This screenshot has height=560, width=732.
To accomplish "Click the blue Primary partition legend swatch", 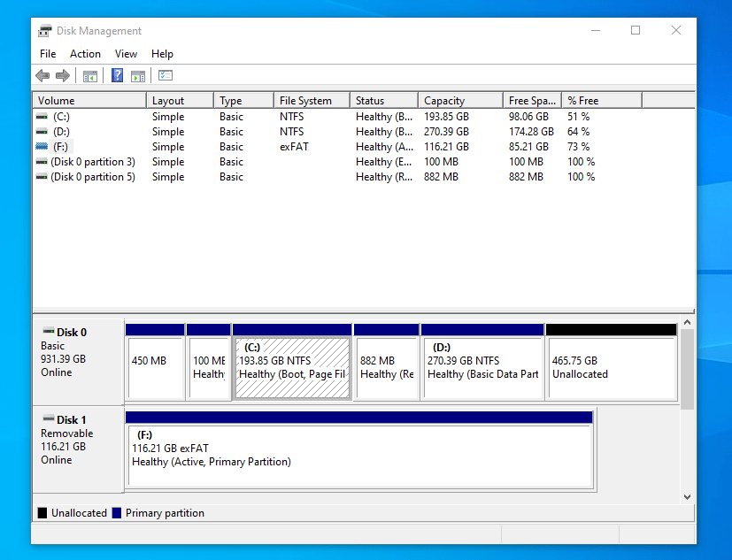I will [x=117, y=513].
